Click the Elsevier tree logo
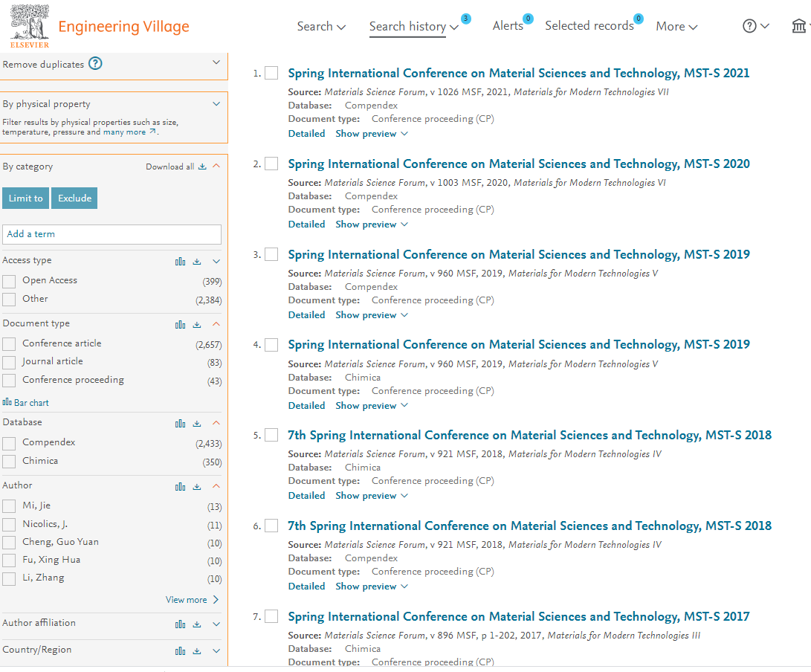The width and height of the screenshot is (811, 672). point(30,26)
